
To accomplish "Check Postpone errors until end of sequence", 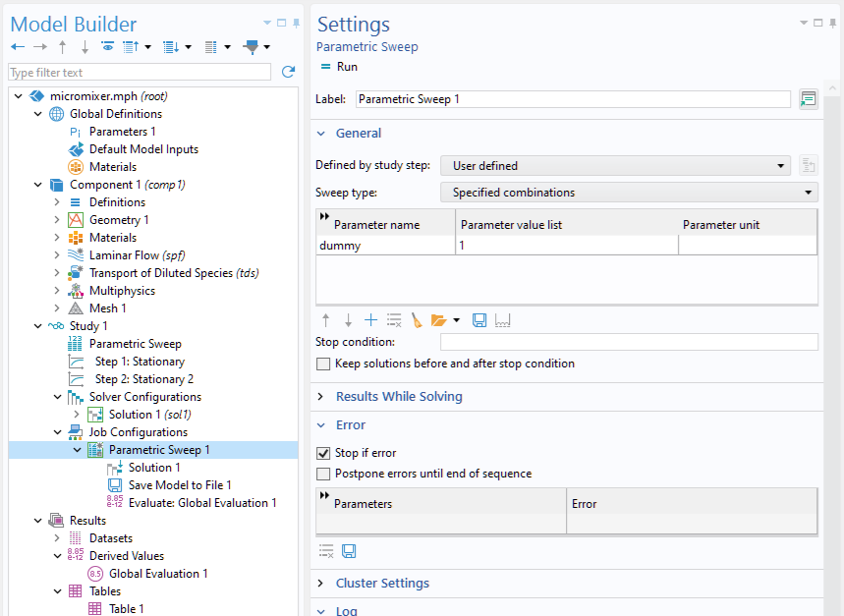I will pos(324,474).
